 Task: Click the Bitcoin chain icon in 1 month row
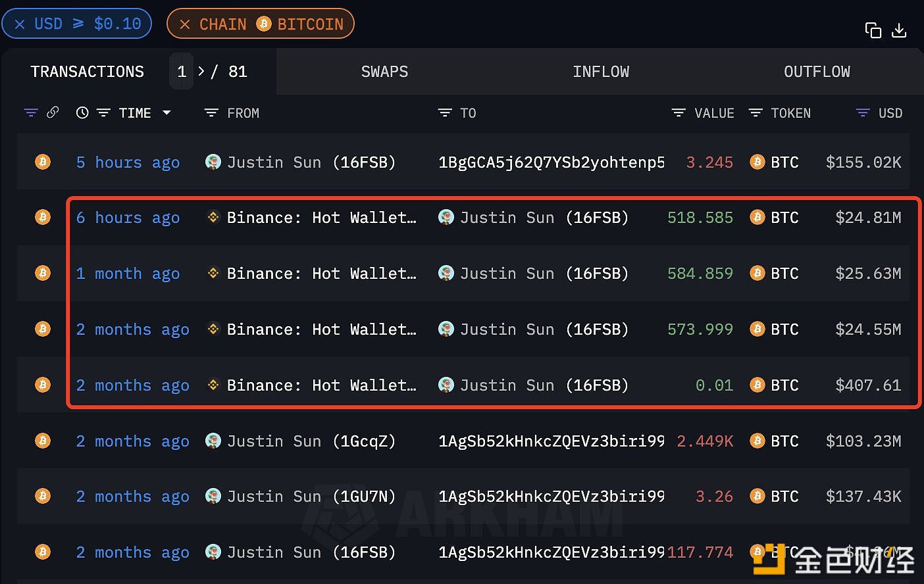[x=43, y=273]
